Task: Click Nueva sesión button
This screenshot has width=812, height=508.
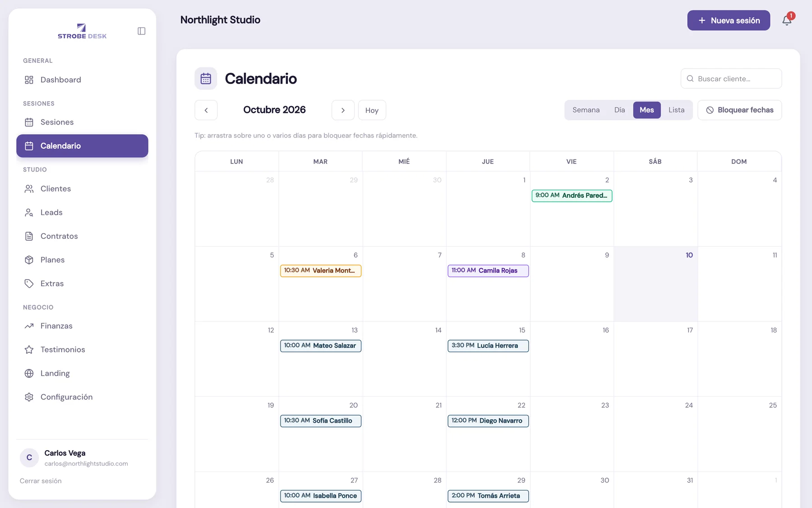Action: (729, 20)
